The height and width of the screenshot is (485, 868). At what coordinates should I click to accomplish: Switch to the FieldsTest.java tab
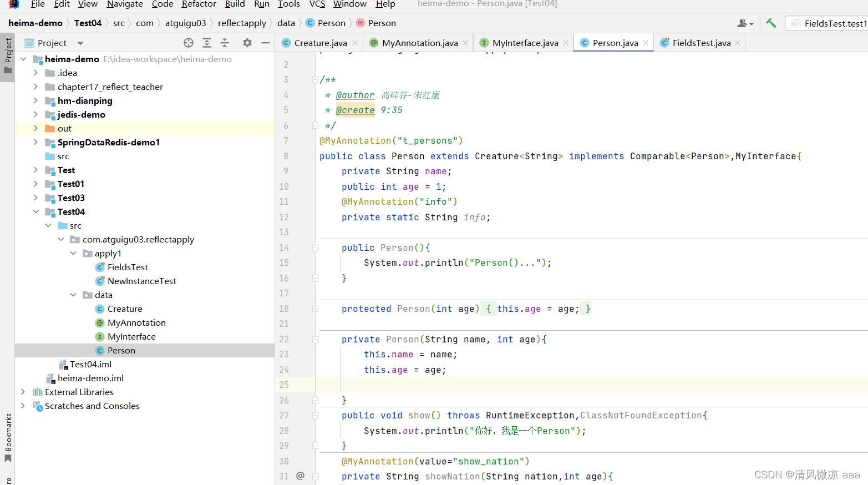[701, 43]
